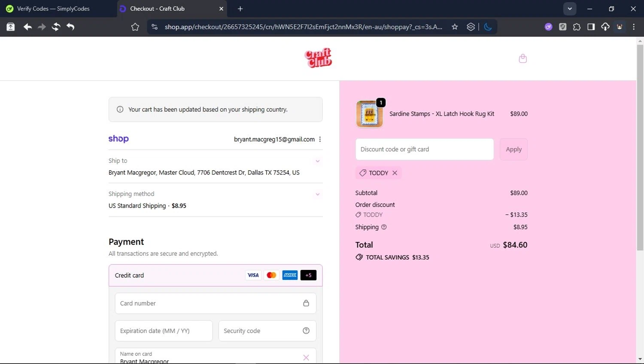Toggle the night mode moon icon

coord(488,27)
